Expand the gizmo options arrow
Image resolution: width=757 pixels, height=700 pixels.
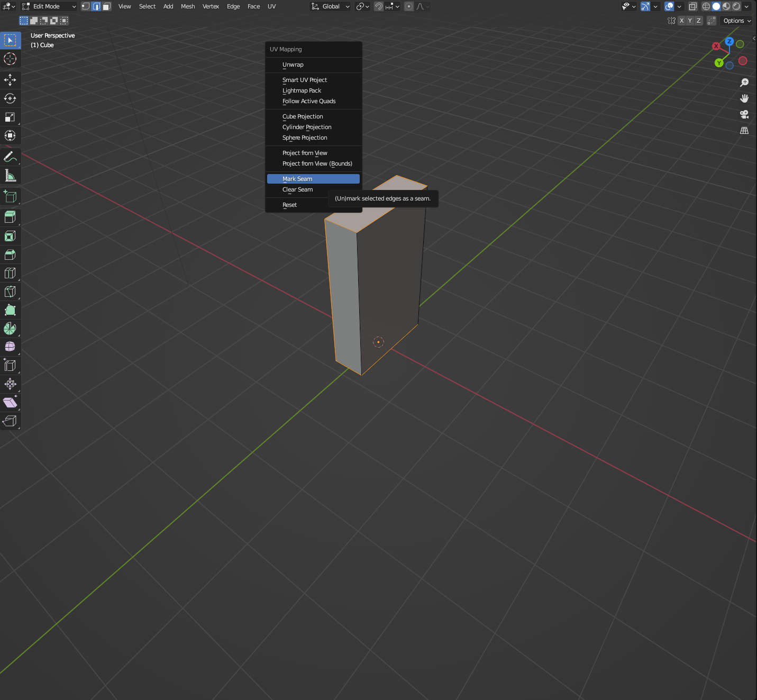click(655, 6)
